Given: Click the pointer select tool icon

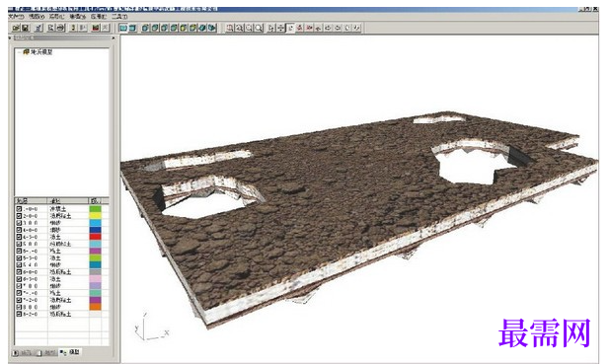Looking at the screenshot, I should [290, 28].
